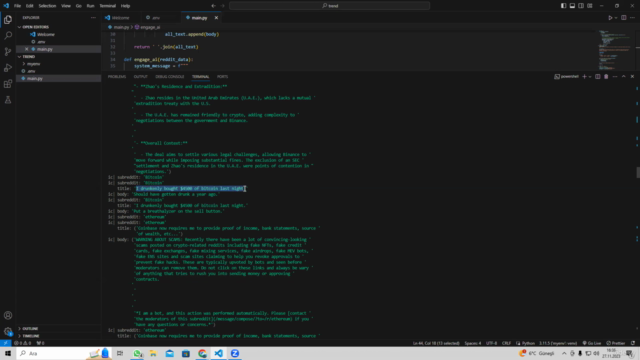Click the Go Live status bar button
640x360 pixels.
(592, 343)
